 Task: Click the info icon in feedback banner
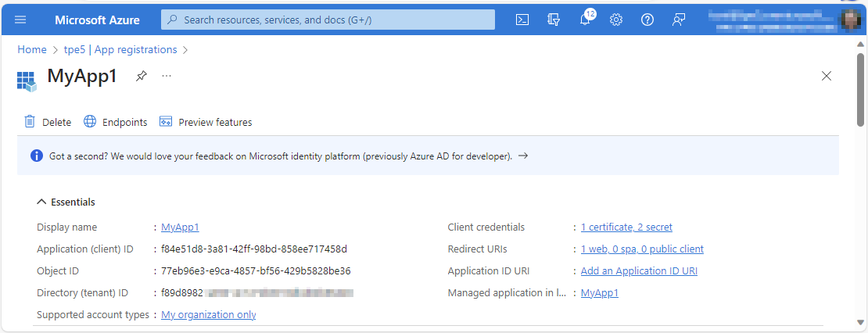click(37, 156)
